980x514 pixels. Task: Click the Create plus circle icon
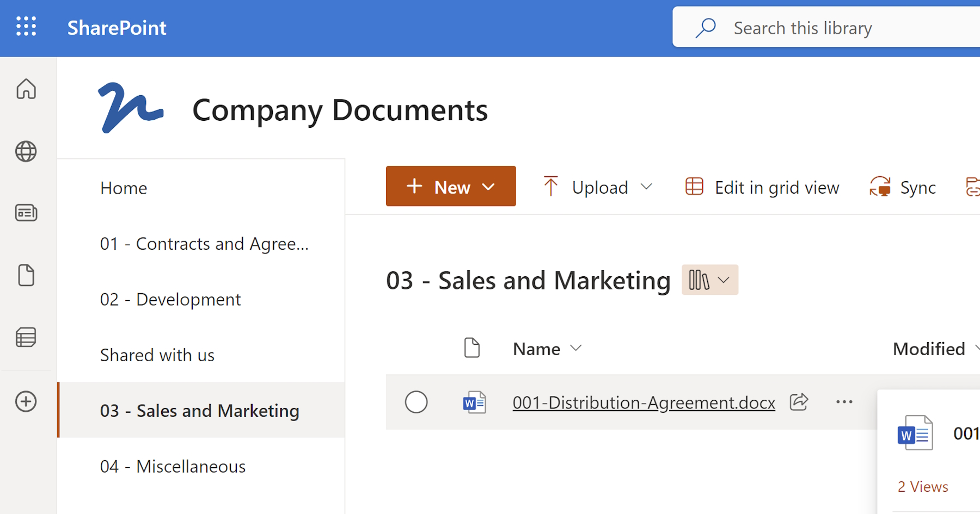point(26,401)
